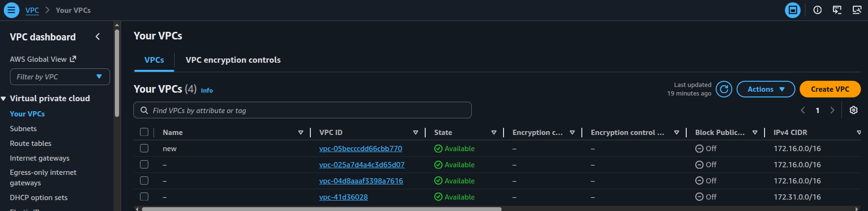
Task: Focus the Find VPCs search field
Action: click(x=302, y=110)
